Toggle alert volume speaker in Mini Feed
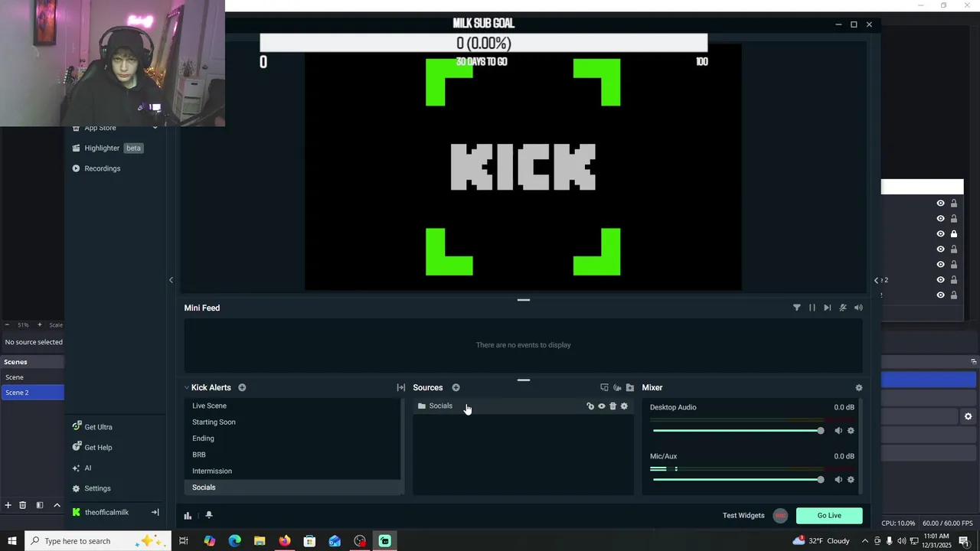The height and width of the screenshot is (551, 980). [x=858, y=308]
